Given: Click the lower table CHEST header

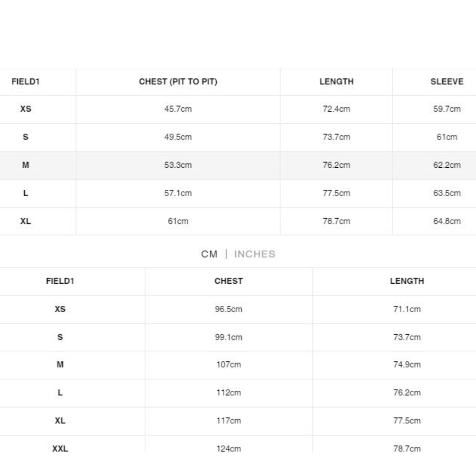Looking at the screenshot, I should click(229, 281).
